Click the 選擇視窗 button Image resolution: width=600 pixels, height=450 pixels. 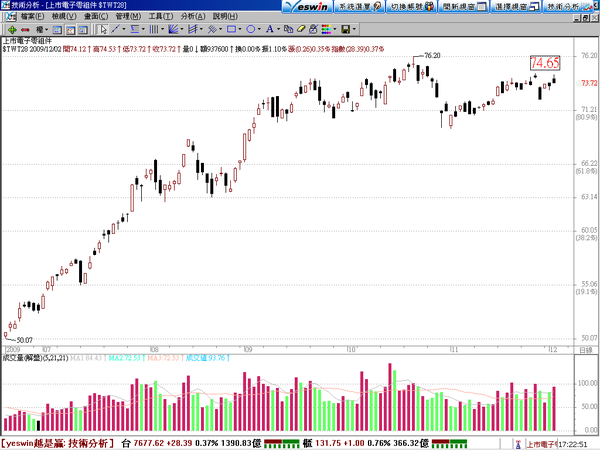[516, 7]
